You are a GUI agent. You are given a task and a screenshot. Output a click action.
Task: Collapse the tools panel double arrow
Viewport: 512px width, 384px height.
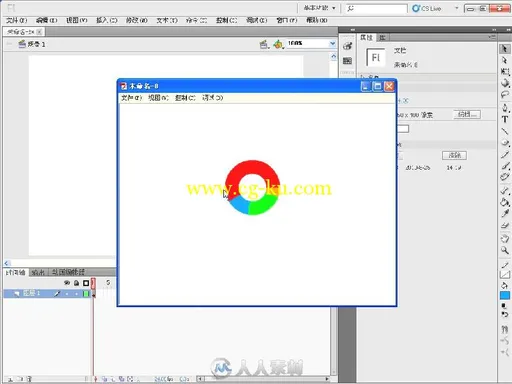(x=508, y=30)
